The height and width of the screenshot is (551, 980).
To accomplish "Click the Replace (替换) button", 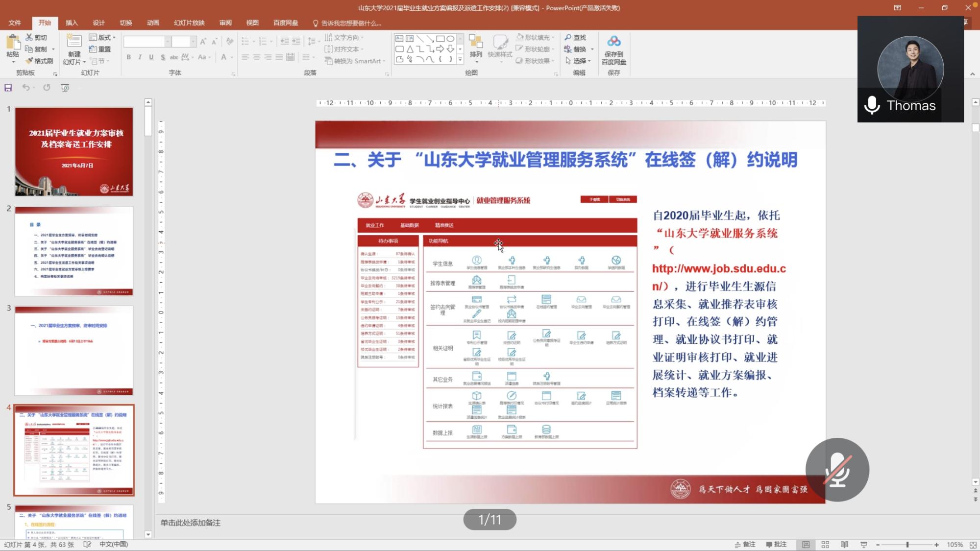I will [x=579, y=49].
